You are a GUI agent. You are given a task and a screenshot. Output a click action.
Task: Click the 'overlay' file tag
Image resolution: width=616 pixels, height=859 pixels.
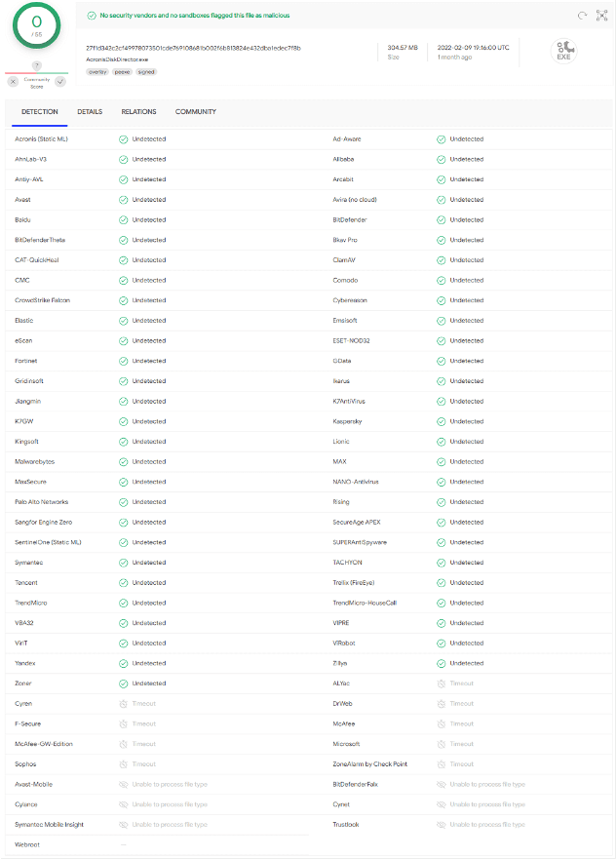(97, 71)
